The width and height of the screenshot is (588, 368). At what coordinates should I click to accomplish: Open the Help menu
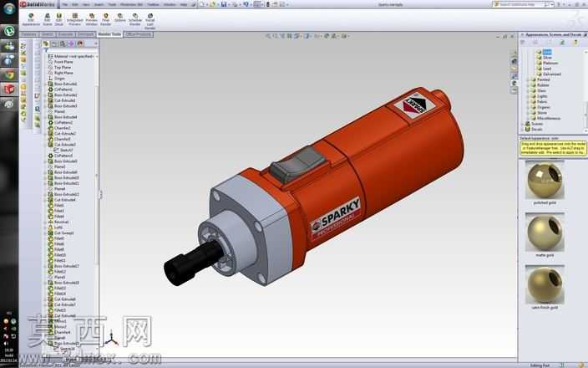click(x=184, y=4)
